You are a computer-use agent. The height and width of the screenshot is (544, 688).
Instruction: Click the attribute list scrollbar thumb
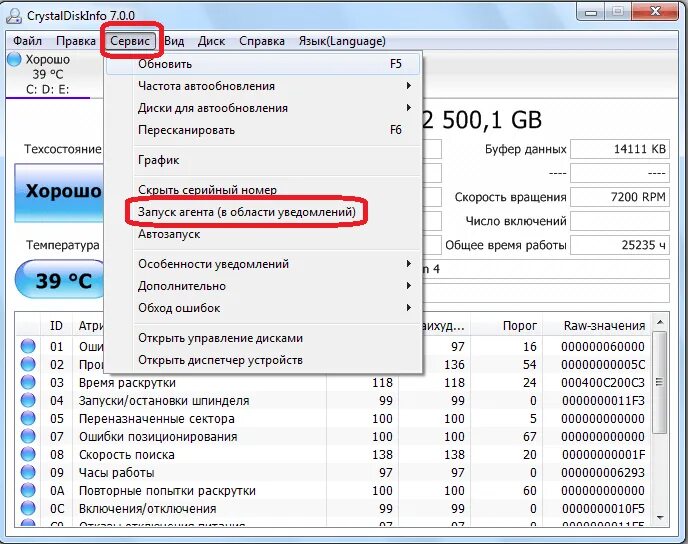pyautogui.click(x=659, y=382)
